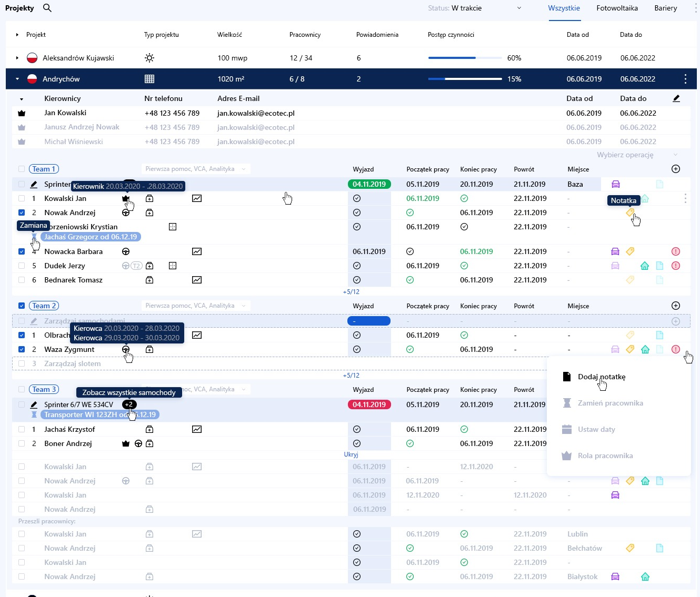Click the chart icon in Bednarek Tomasz row
The image size is (700, 597).
pos(197,280)
